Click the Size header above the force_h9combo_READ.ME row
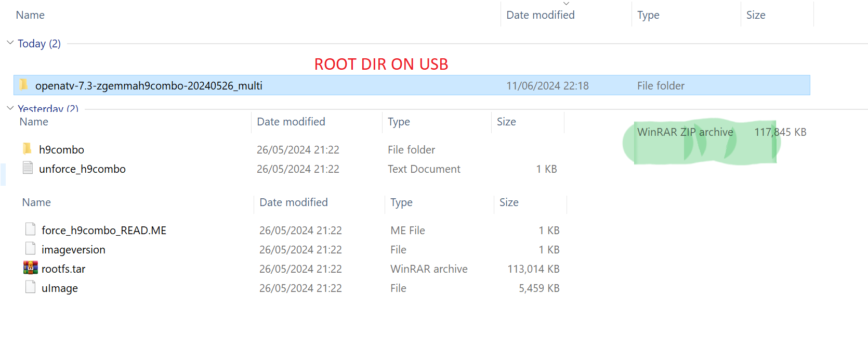The image size is (868, 357). click(509, 202)
